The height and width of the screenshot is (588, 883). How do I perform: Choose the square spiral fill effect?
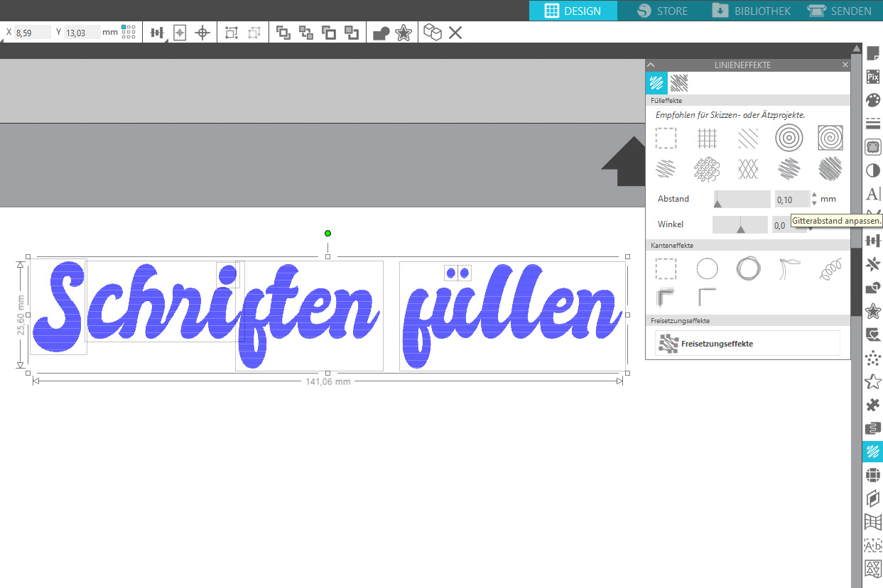830,138
